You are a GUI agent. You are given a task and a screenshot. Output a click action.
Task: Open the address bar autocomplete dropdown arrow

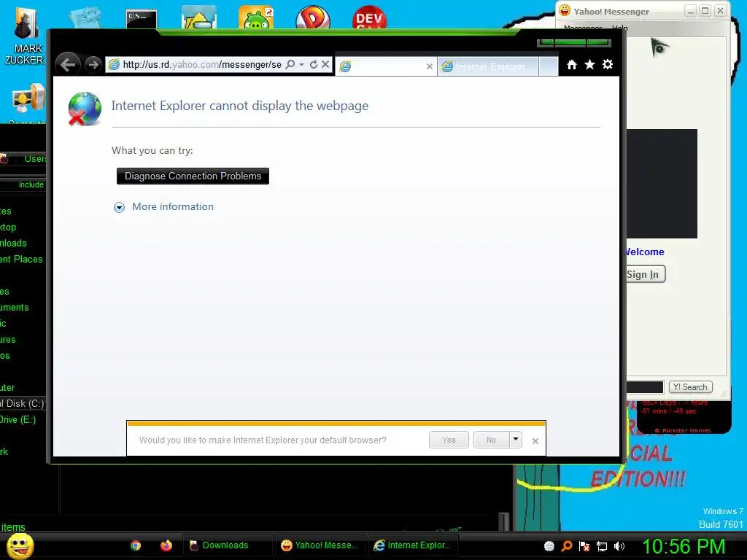[301, 64]
